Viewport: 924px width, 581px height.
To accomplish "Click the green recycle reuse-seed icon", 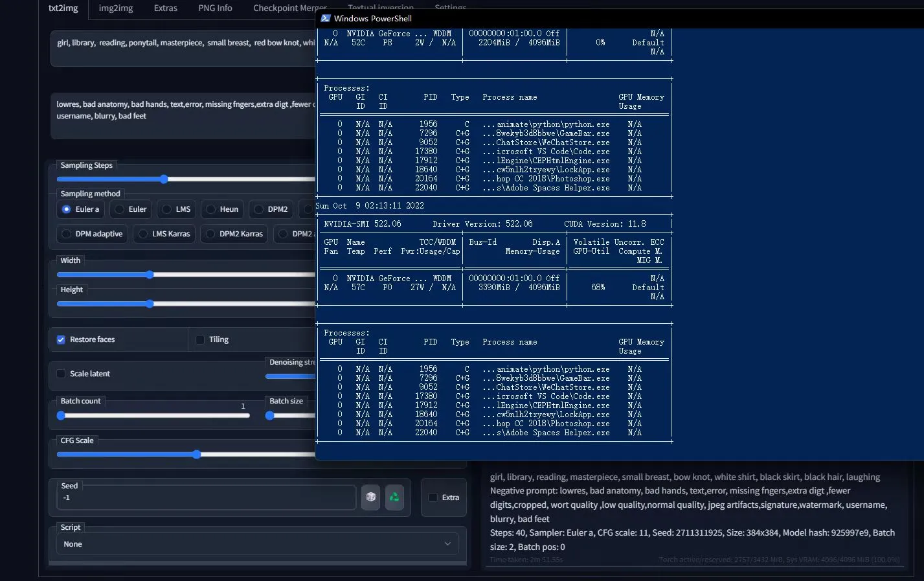I will (394, 497).
